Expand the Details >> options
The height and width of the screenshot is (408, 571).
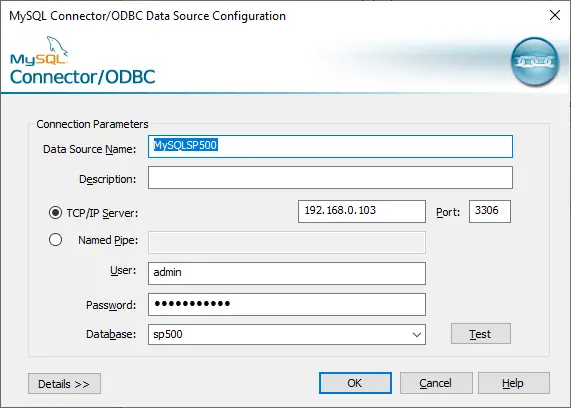click(64, 384)
